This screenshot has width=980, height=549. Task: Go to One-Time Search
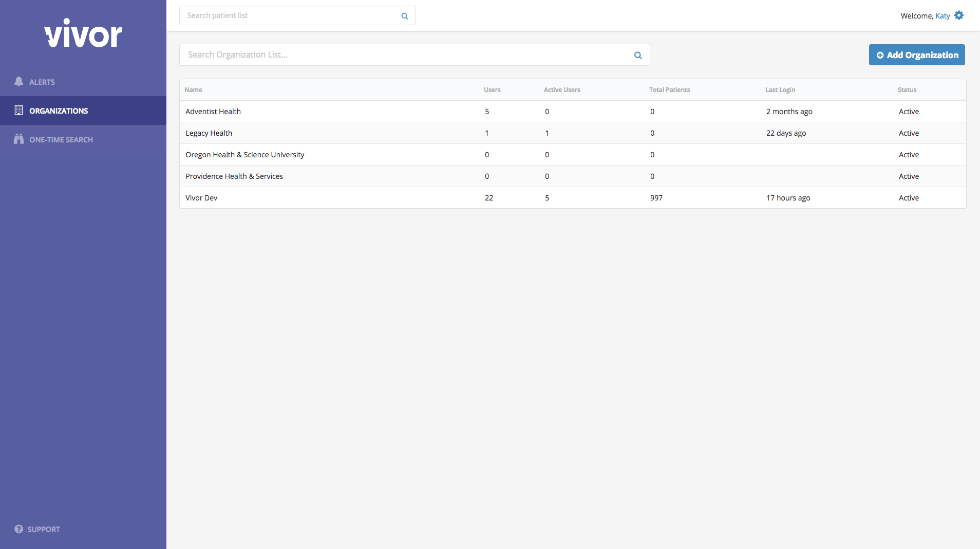pyautogui.click(x=83, y=139)
